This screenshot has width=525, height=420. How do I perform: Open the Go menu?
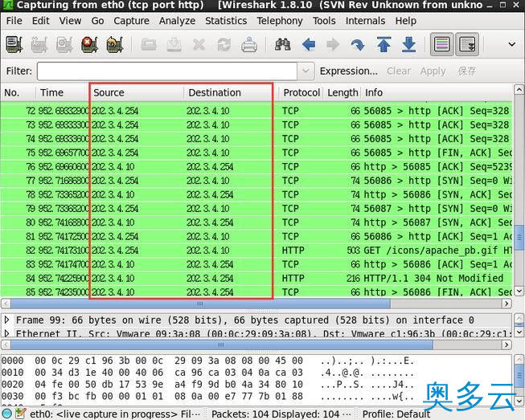pyautogui.click(x=97, y=21)
